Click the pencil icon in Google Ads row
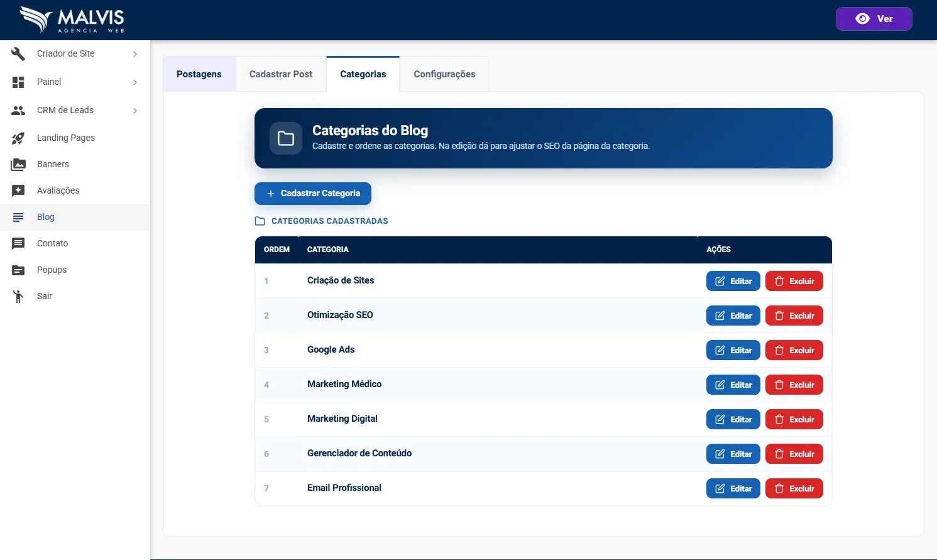The height and width of the screenshot is (560, 937). (x=720, y=350)
